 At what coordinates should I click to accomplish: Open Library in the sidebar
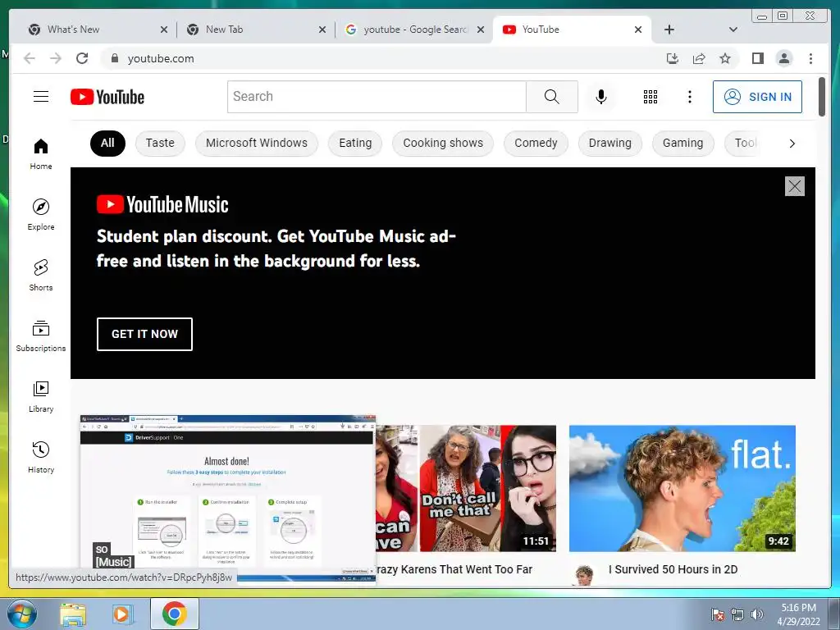tap(41, 396)
